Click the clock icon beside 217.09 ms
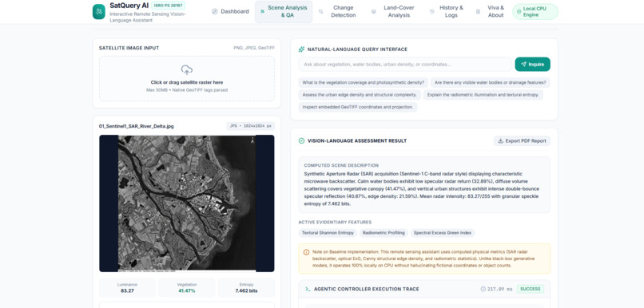The width and height of the screenshot is (644, 308). 483,289
